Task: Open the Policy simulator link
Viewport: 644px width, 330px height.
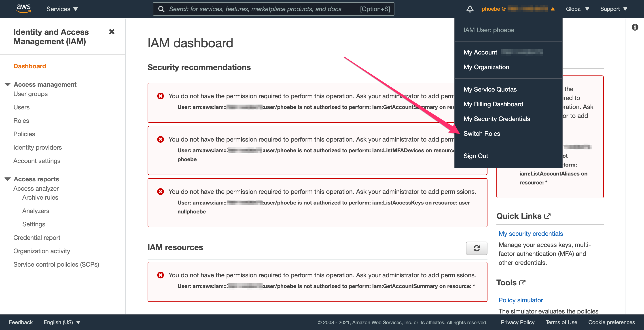Action: coord(521,300)
